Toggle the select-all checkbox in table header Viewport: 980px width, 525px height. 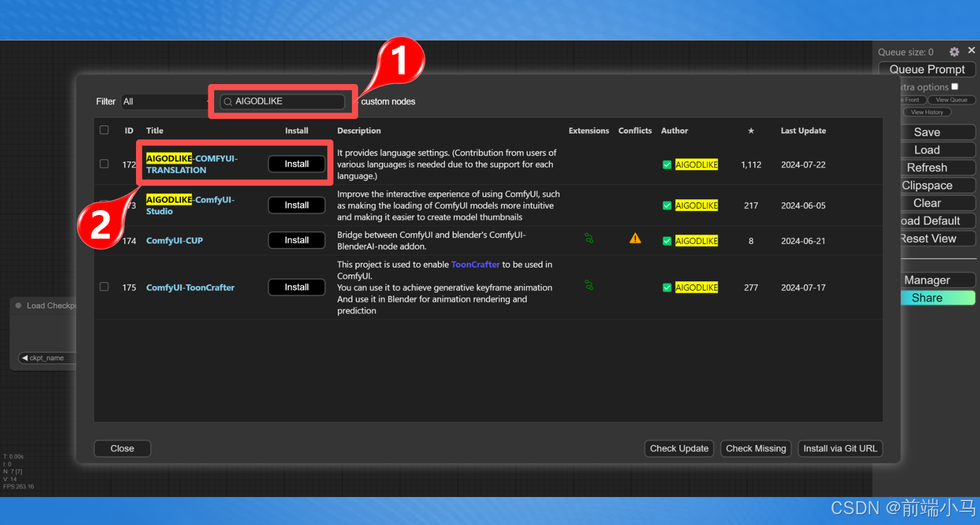pyautogui.click(x=104, y=130)
